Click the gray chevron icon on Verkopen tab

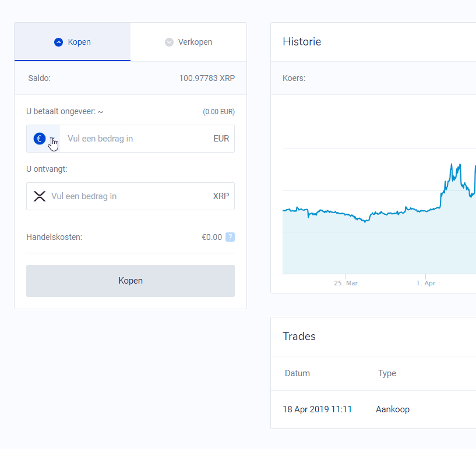tap(169, 42)
